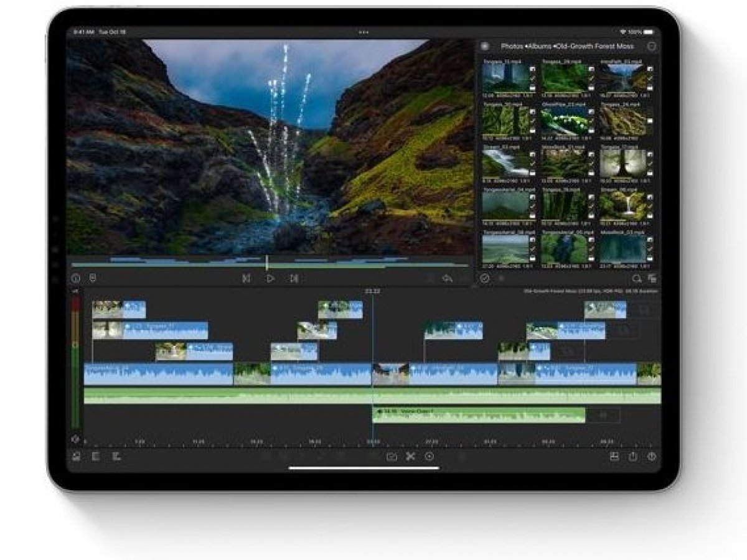Click the mini timeline overview scrubber bar
Screen dimensions: 747x560
coord(268,263)
